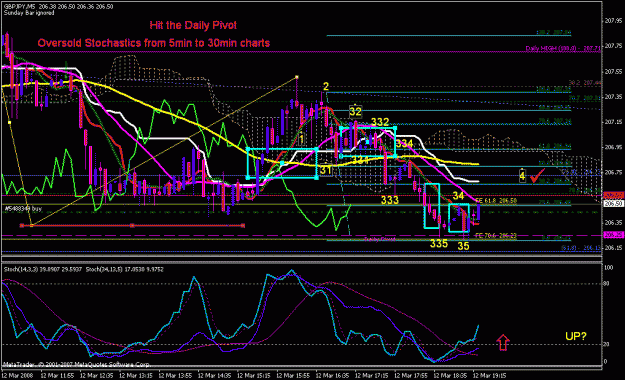Image resolution: width=625 pixels, height=380 pixels.
Task: Select the Stoch(34,12,5) indicator readout
Action: [x=124, y=270]
